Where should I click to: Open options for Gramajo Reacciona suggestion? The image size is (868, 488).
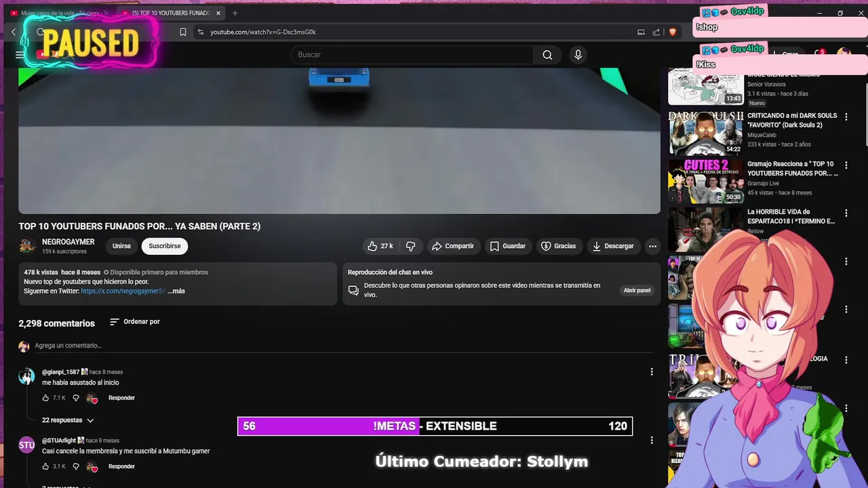coord(846,165)
